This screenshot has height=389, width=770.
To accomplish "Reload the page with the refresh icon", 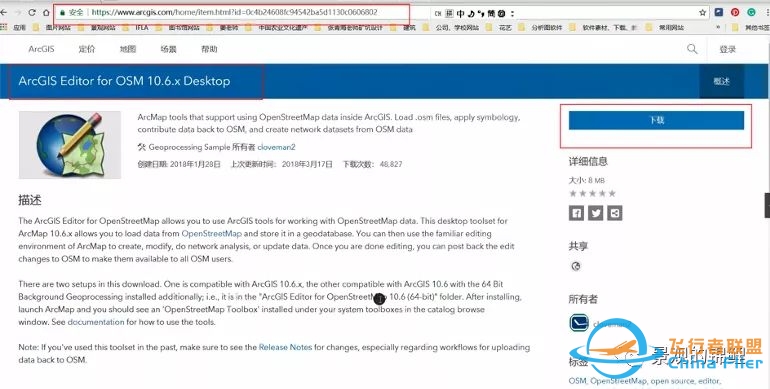I will pyautogui.click(x=32, y=12).
